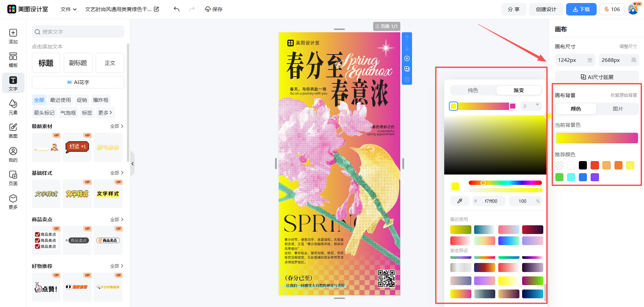This screenshot has height=307, width=644.
Task: Expand 全部 for 最新素材 section
Action: 117,126
